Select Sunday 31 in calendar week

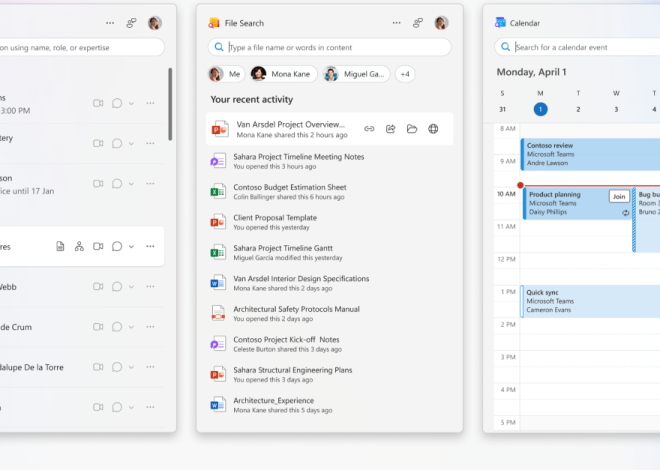coord(502,109)
